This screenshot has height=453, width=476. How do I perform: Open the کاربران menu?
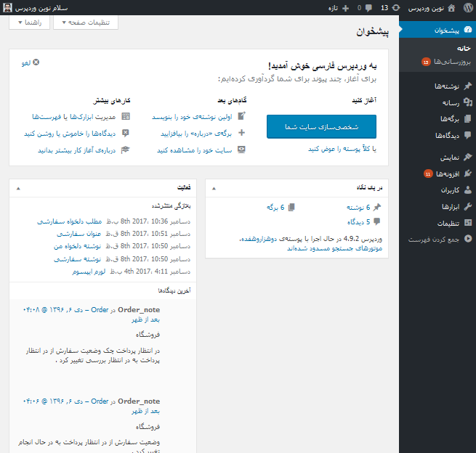437,190
